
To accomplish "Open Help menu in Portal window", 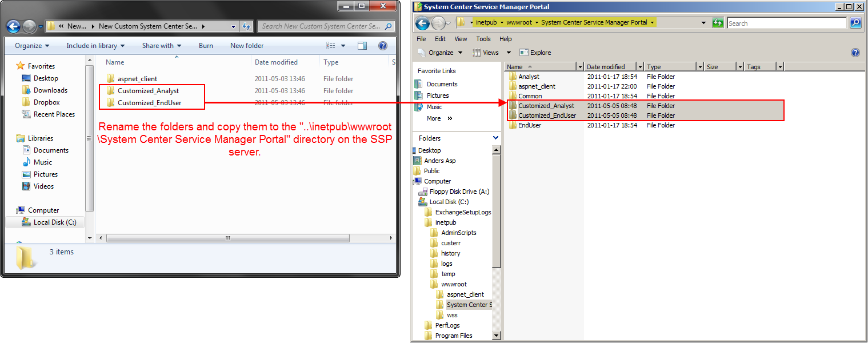I will tap(506, 39).
